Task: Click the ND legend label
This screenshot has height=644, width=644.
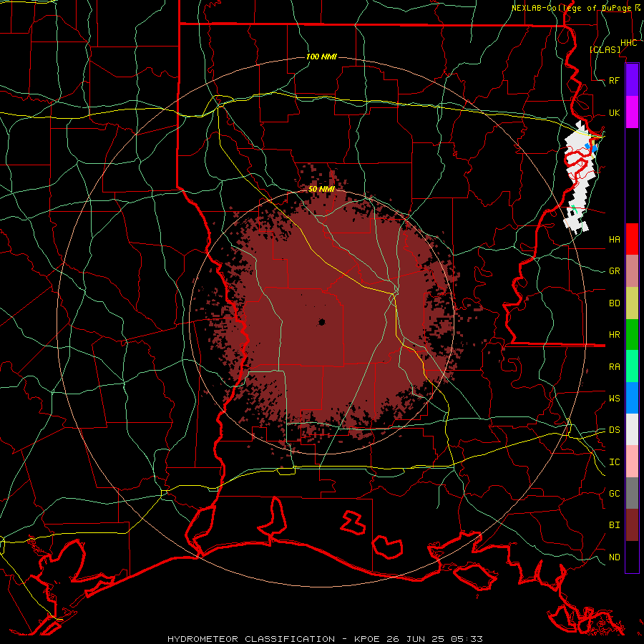Action: coord(614,557)
